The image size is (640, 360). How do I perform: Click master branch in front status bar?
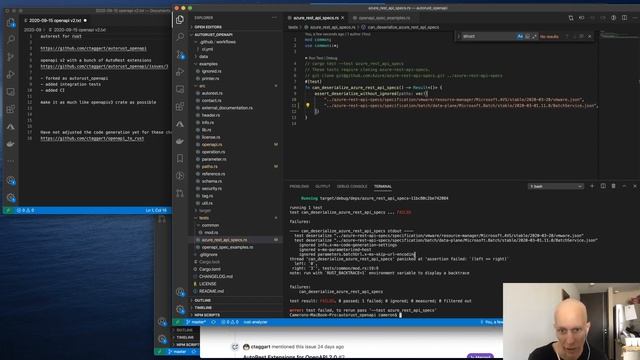pos(196,322)
